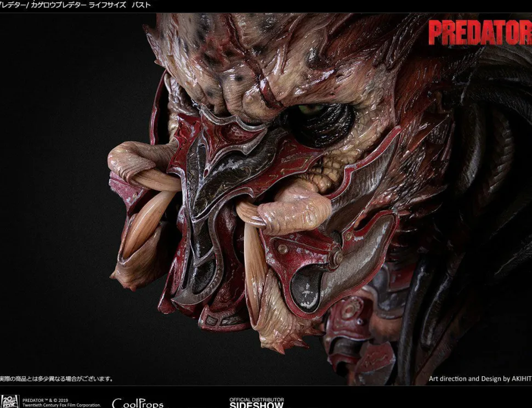The image size is (532, 408).
Task: Click the red PREDATOR title logo
Action: (480, 32)
